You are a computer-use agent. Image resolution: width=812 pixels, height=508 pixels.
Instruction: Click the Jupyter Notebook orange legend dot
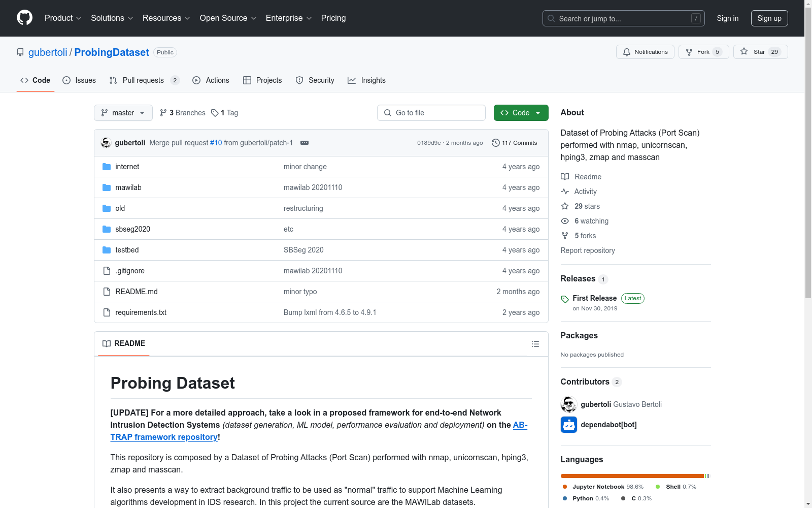pos(565,487)
